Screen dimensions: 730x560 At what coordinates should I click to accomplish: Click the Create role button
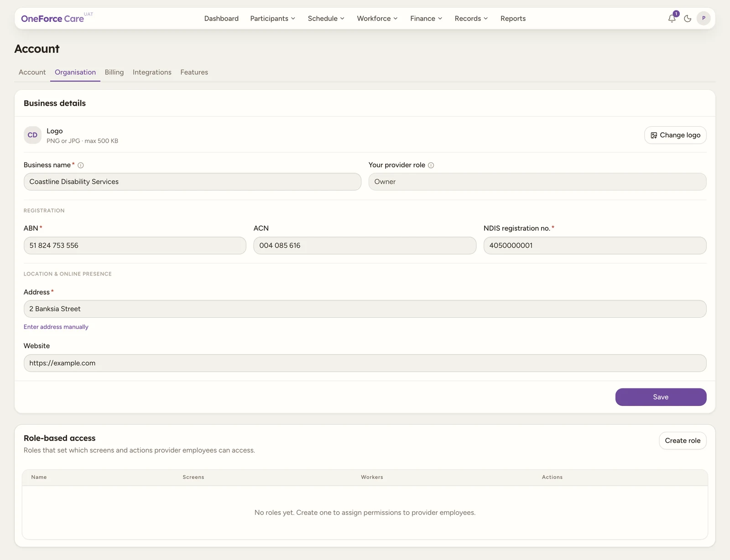tap(683, 441)
